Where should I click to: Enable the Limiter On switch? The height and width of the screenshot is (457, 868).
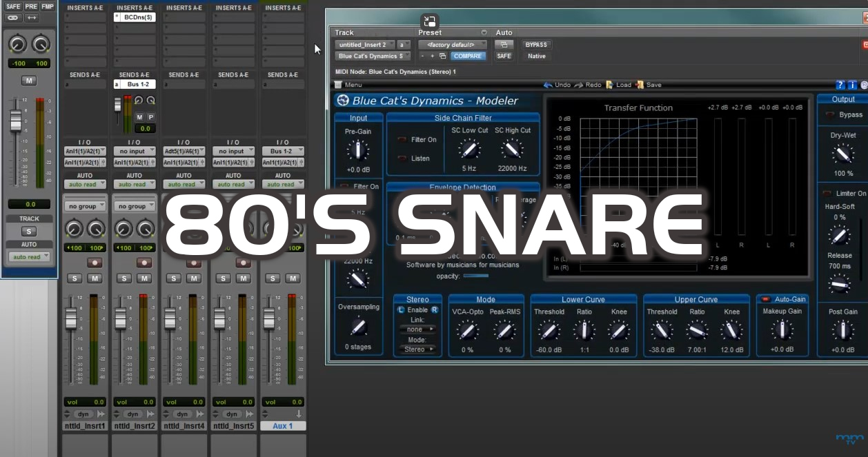pyautogui.click(x=827, y=194)
